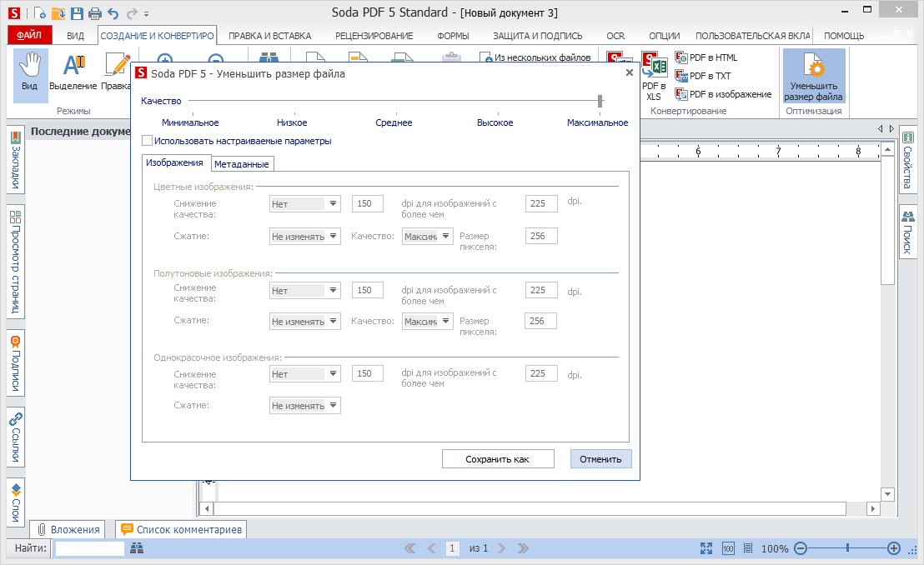The height and width of the screenshot is (565, 924).
Task: Close the Уменьшить размер файла dialog
Action: tap(630, 72)
